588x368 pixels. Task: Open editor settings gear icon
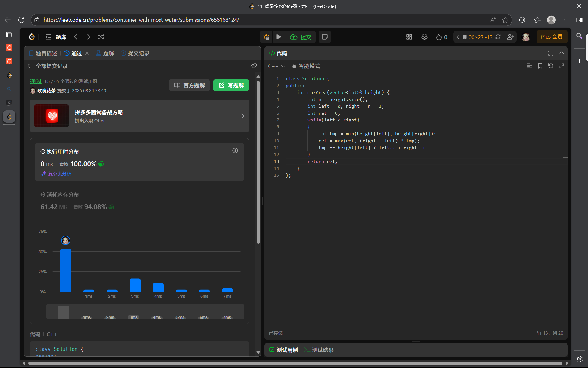click(424, 37)
